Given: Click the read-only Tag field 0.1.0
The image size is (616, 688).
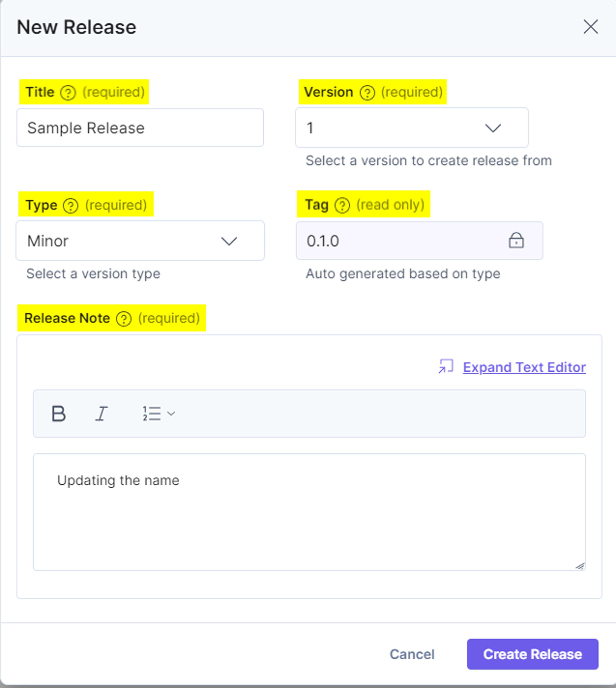Looking at the screenshot, I should pos(420,241).
